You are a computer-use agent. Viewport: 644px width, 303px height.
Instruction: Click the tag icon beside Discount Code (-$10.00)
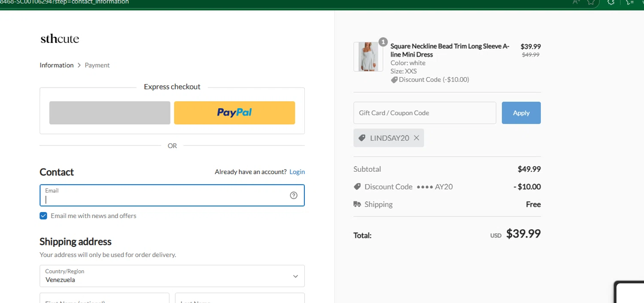coord(394,80)
